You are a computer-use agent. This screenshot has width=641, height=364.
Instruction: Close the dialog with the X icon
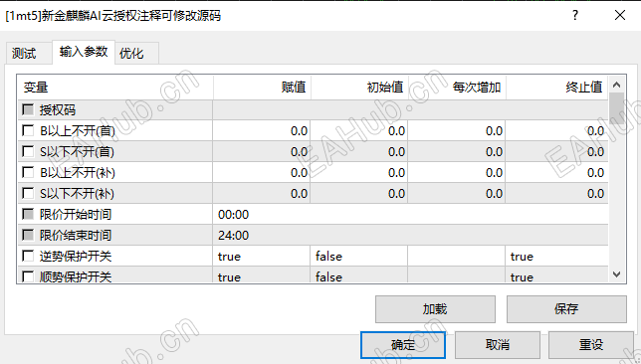tap(620, 16)
